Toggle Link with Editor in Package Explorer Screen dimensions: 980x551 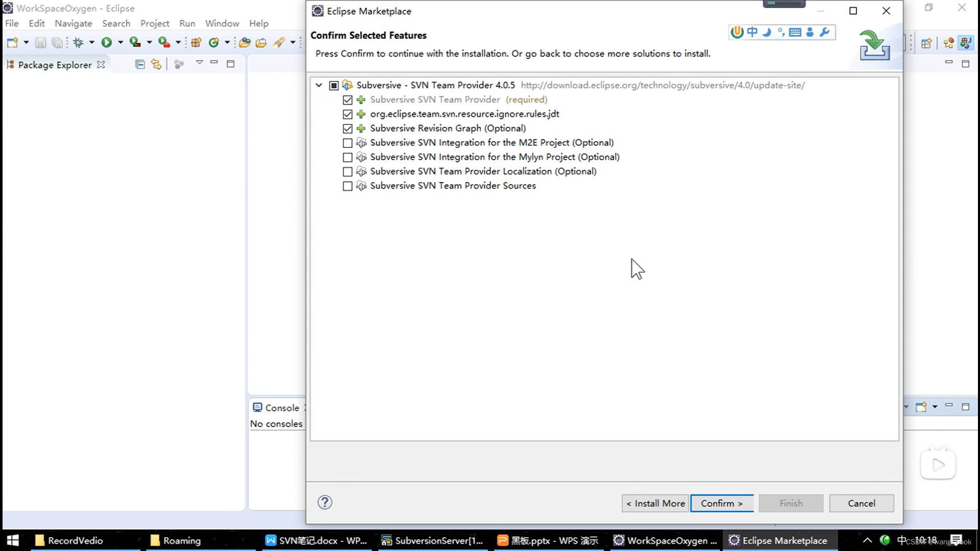coord(156,64)
